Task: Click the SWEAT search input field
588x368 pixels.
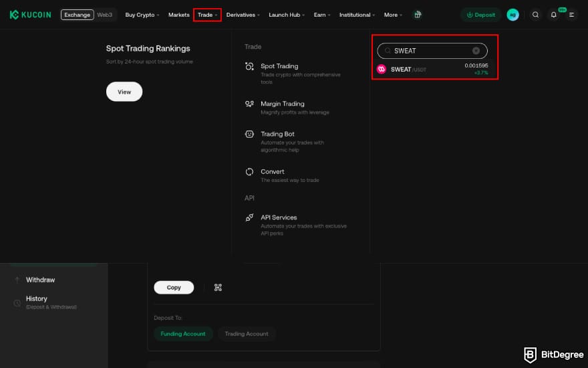Action: [432, 51]
